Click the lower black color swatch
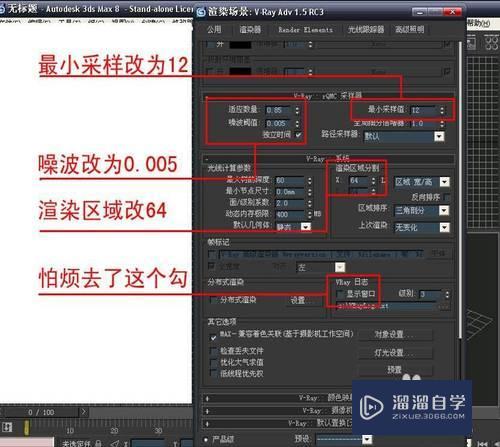 [x=240, y=71]
